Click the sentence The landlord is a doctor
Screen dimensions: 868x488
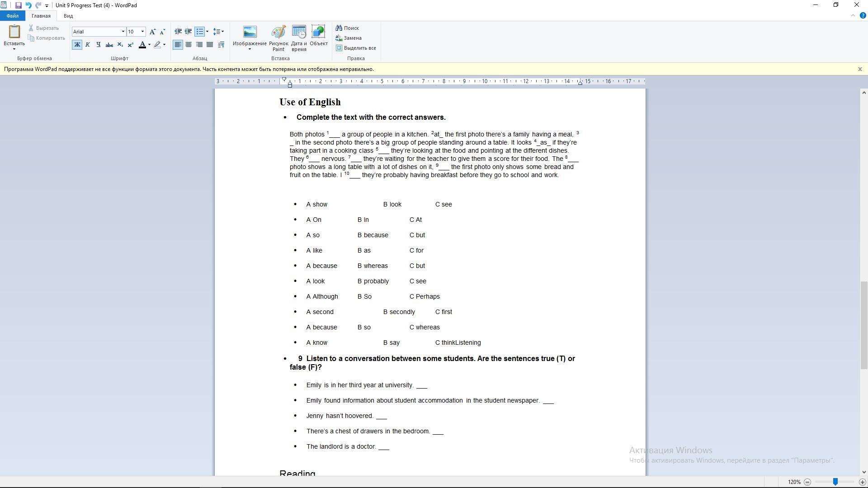(x=341, y=446)
